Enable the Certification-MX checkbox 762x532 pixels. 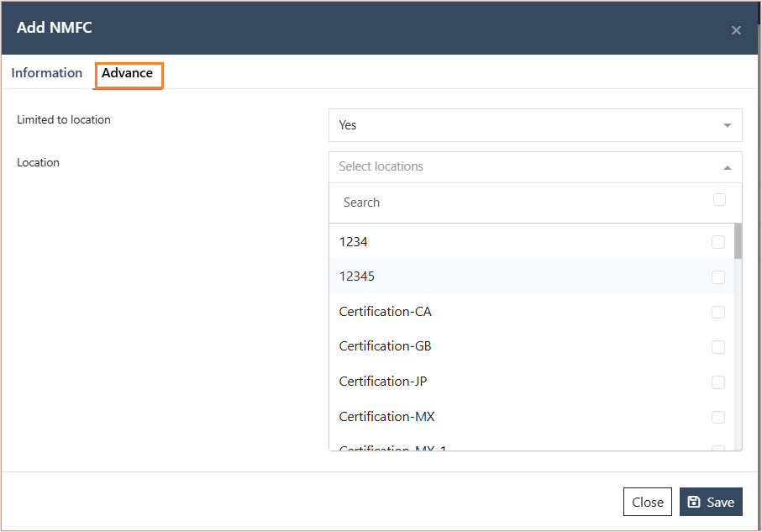[x=717, y=417]
